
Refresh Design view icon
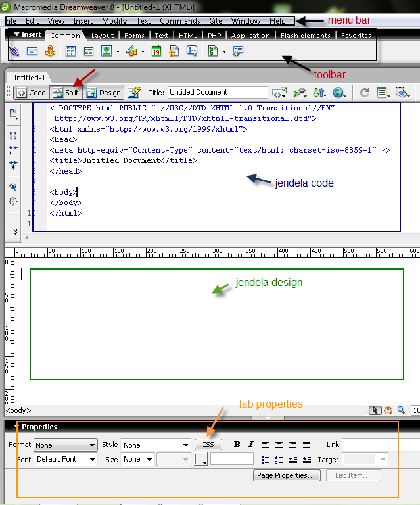(x=364, y=93)
